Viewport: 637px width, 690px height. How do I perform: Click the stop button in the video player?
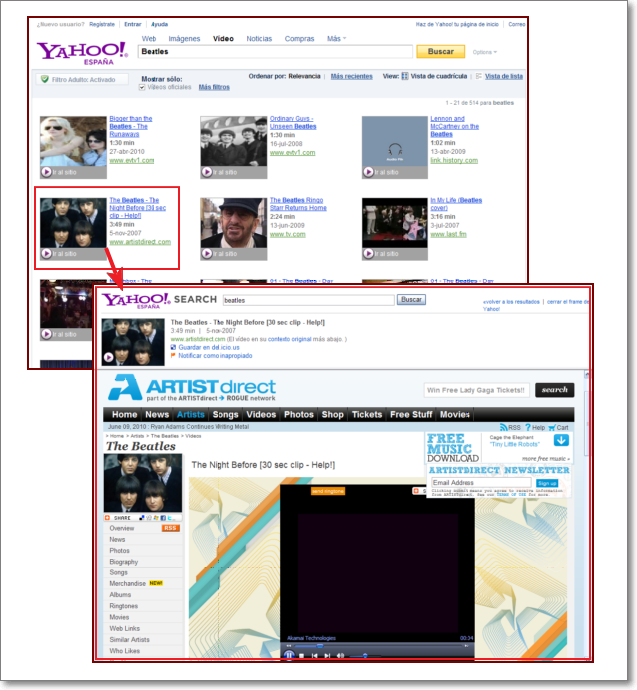[302, 656]
